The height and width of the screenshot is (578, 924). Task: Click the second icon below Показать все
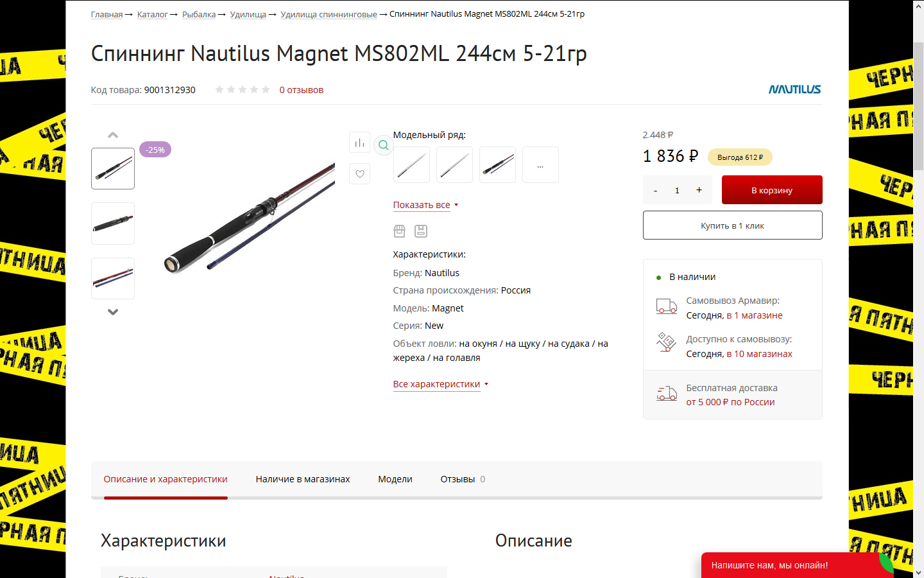421,231
